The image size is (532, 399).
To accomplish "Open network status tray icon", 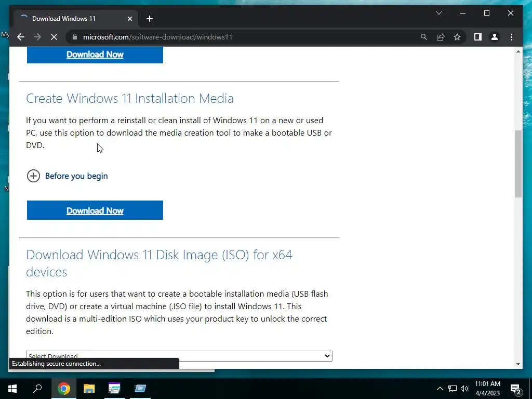I will coord(453,389).
